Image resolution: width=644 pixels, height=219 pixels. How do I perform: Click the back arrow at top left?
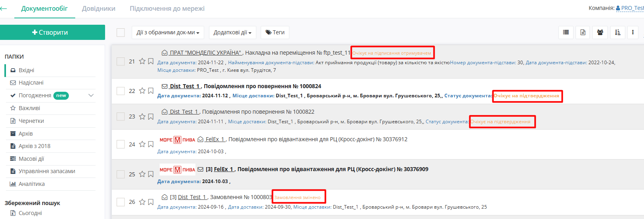pos(4,8)
